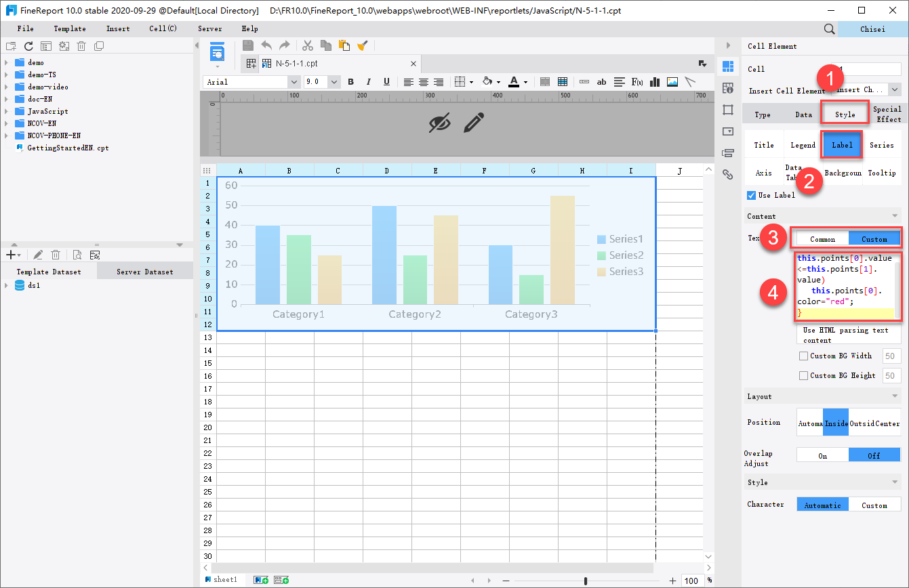Insert image with the picture icon
This screenshot has width=909, height=588.
(672, 82)
